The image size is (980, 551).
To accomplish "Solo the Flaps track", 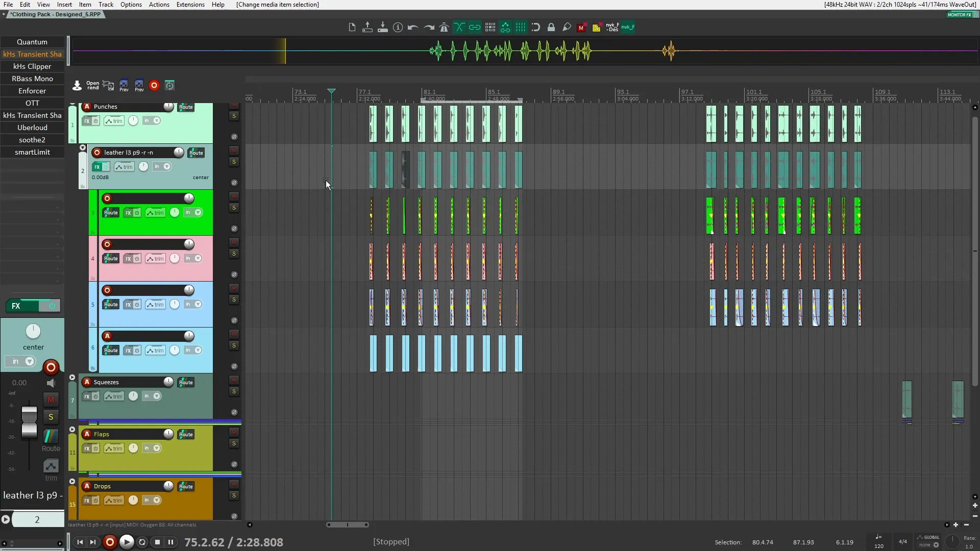I will [234, 444].
